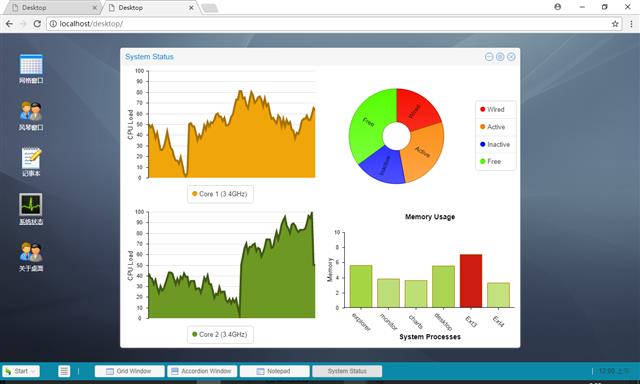Click the localhost/desktop address bar
This screenshot has height=384, width=640.
pos(334,24)
